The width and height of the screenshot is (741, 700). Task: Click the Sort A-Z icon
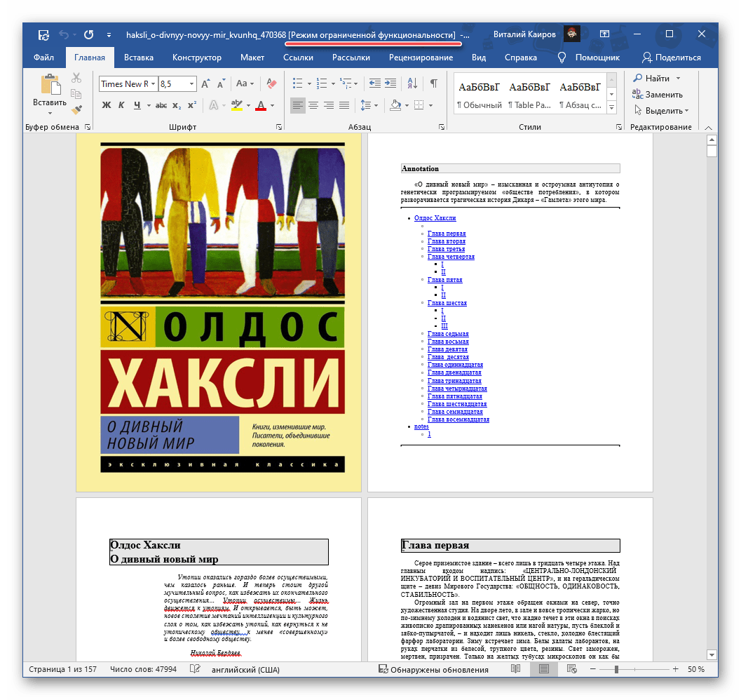click(x=412, y=83)
